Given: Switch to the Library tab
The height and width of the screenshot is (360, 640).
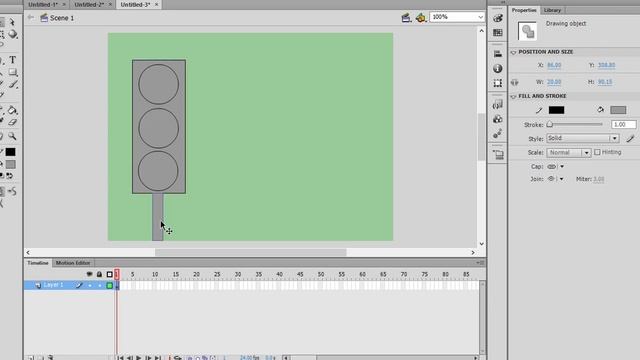Looking at the screenshot, I should (x=552, y=10).
